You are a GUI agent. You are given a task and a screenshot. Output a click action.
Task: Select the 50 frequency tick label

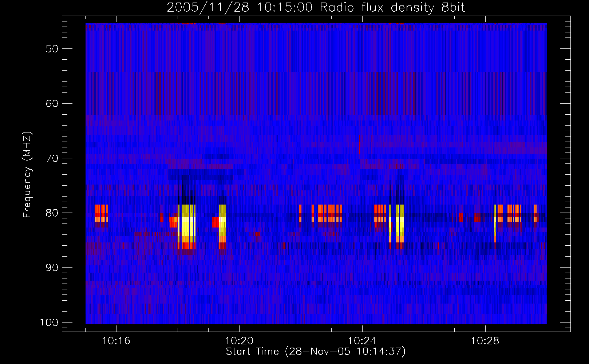52,49
